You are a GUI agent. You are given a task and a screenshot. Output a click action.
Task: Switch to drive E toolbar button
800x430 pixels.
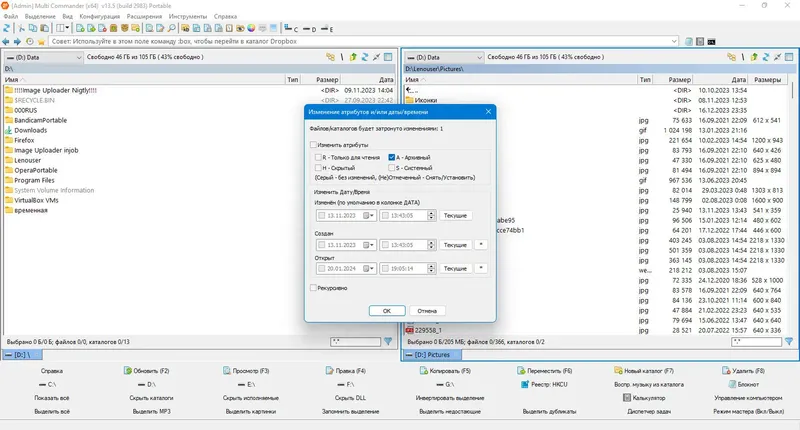[x=327, y=29]
